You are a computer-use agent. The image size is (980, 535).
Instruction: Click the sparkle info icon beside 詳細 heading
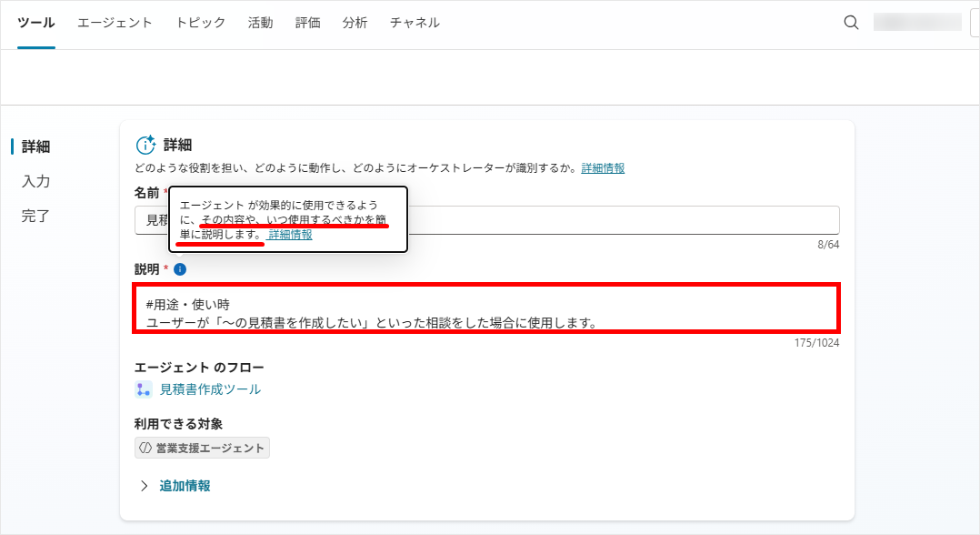145,145
